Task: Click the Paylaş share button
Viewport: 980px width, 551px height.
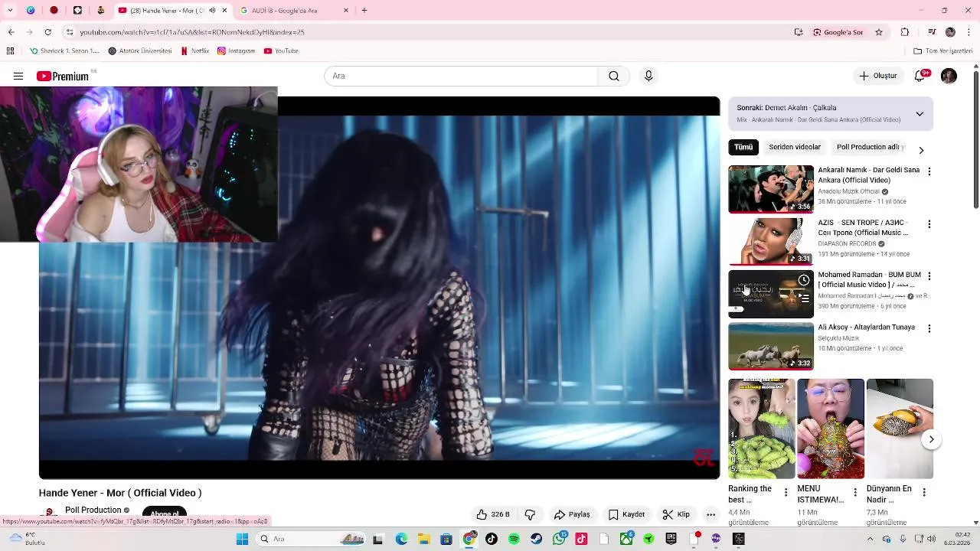Action: click(x=572, y=514)
